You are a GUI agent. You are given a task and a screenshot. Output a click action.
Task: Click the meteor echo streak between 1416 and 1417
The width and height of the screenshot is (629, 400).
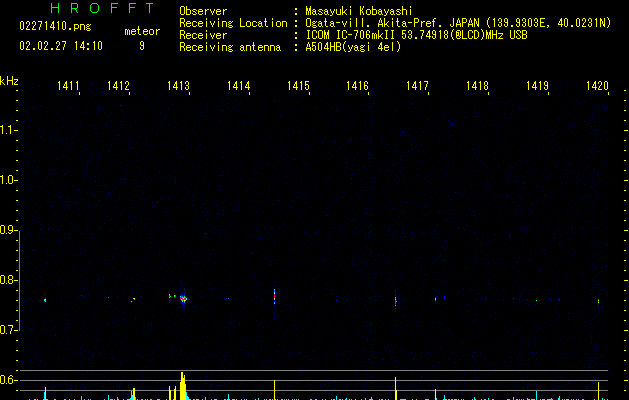click(396, 300)
